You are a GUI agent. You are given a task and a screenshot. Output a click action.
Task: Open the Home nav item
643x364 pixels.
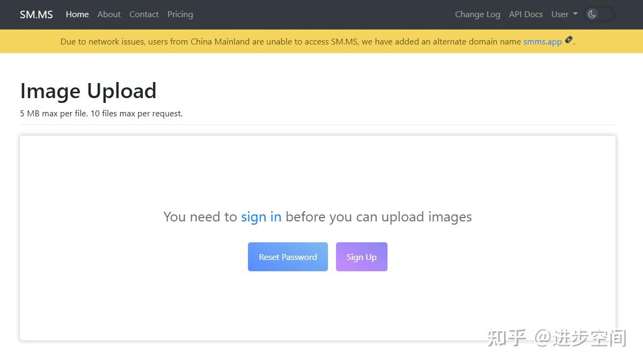point(77,14)
